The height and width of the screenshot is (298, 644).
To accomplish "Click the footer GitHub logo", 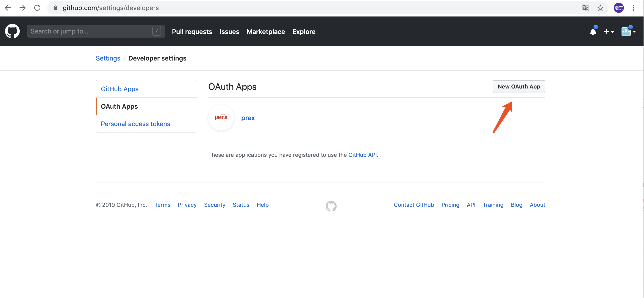I will pos(331,206).
